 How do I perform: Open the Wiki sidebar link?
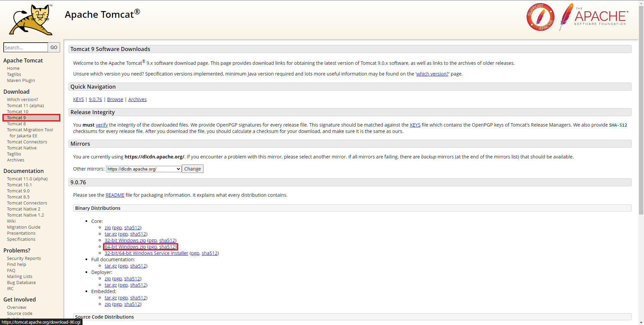pyautogui.click(x=11, y=221)
